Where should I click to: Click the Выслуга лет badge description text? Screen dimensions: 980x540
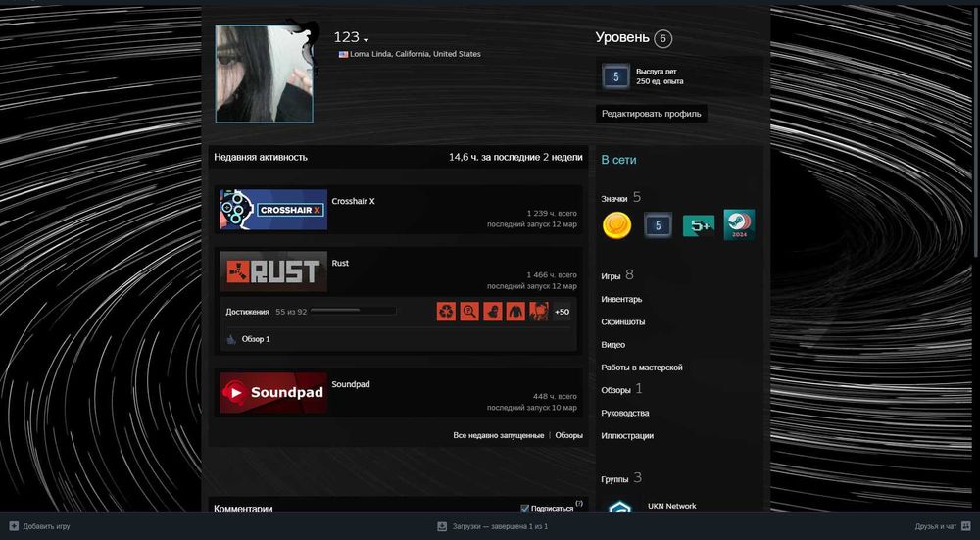(x=660, y=76)
